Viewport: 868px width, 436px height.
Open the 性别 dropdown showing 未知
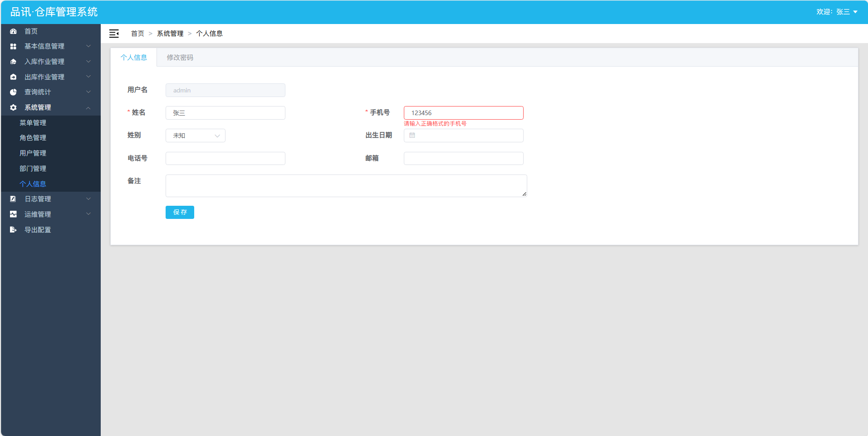pyautogui.click(x=196, y=136)
